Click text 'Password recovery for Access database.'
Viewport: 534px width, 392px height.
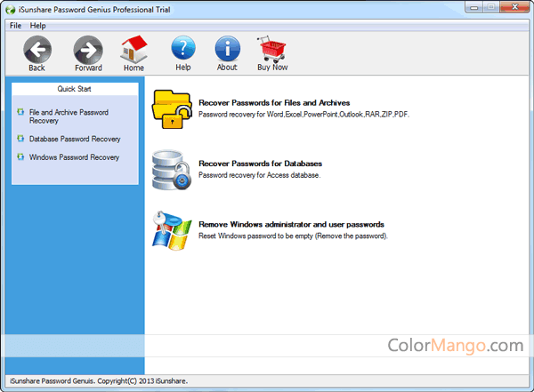(260, 175)
